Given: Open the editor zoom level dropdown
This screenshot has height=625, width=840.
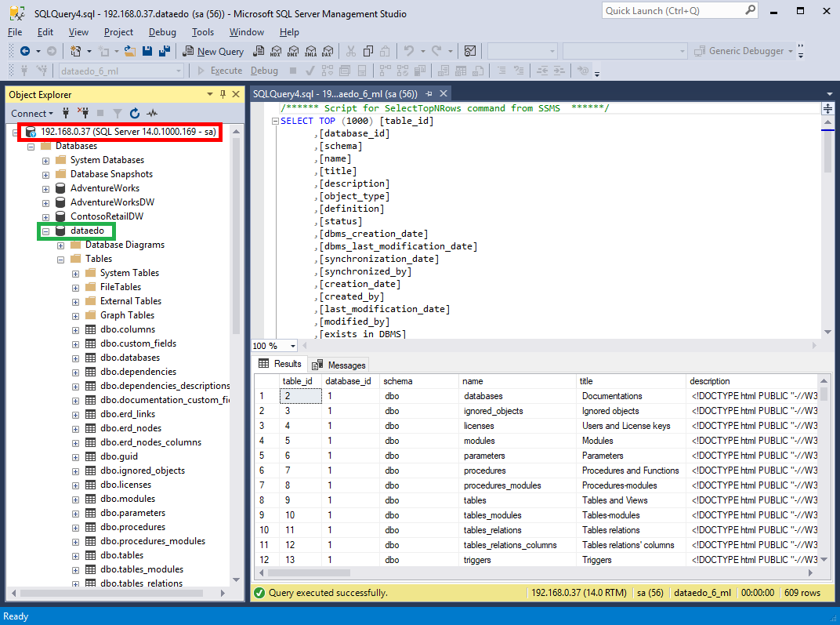Looking at the screenshot, I should point(293,346).
